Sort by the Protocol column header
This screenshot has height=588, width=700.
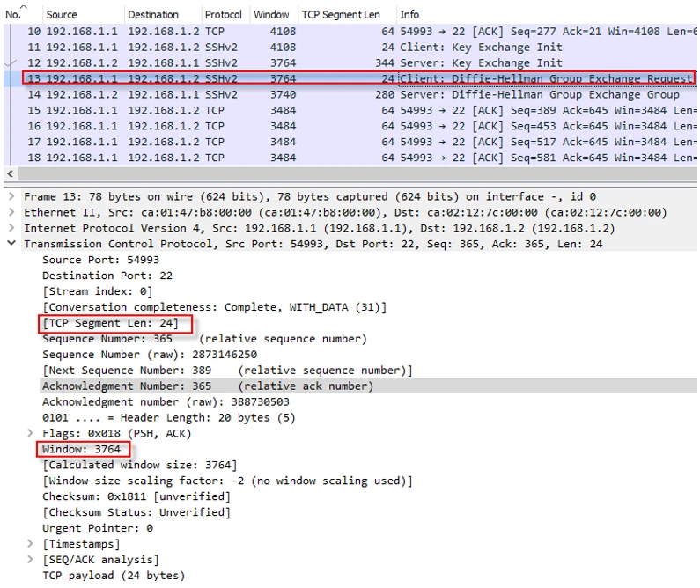[224, 14]
